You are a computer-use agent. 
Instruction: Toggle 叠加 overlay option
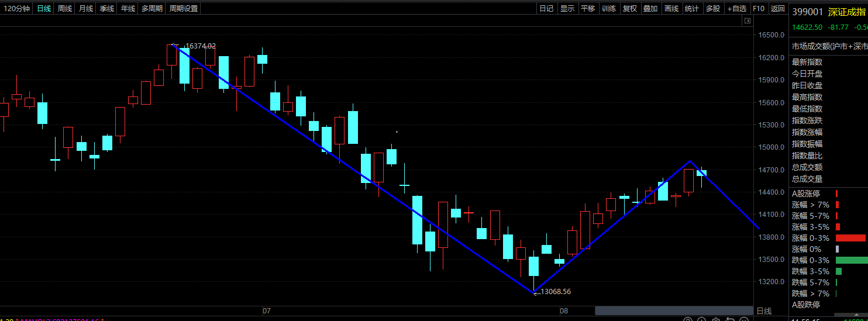650,8
